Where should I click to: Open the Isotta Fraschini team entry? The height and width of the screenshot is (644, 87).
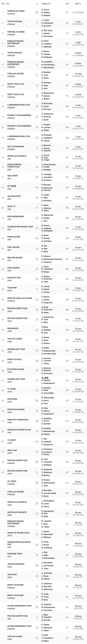[x=16, y=147]
